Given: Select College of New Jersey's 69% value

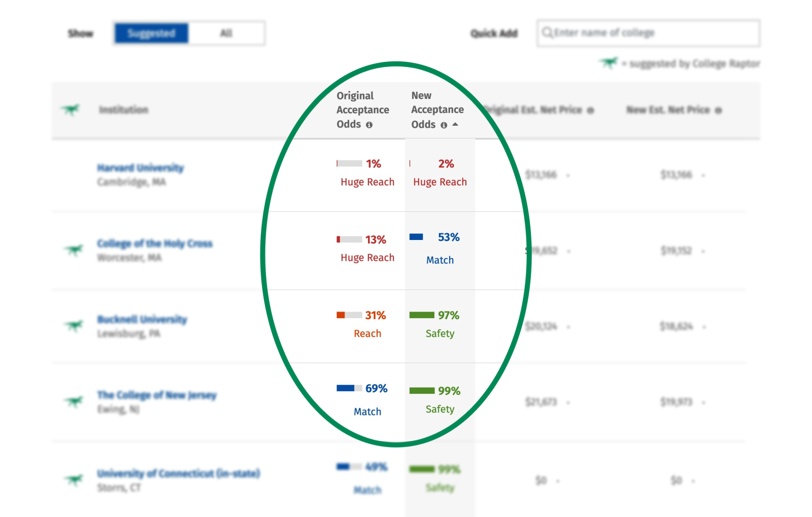Looking at the screenshot, I should pos(376,388).
